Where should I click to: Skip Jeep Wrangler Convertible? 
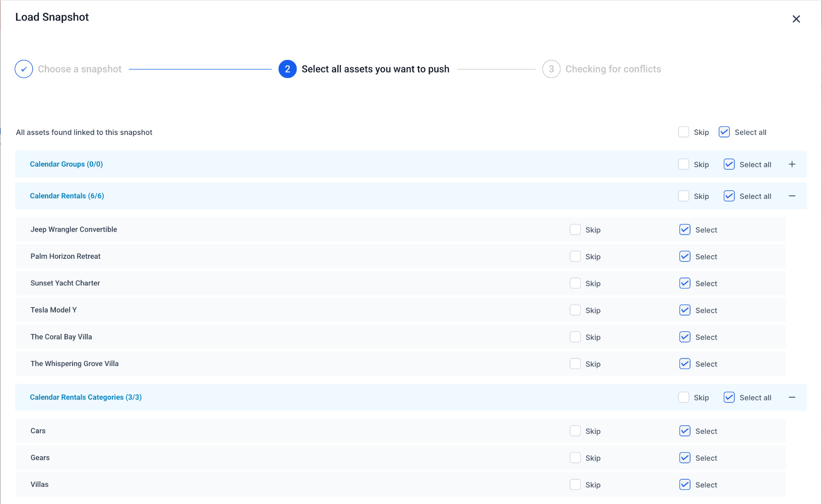[x=575, y=230]
